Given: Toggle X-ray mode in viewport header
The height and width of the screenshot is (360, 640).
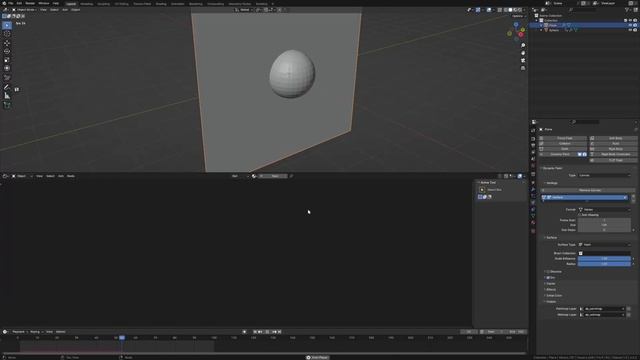Looking at the screenshot, I should pos(500,10).
